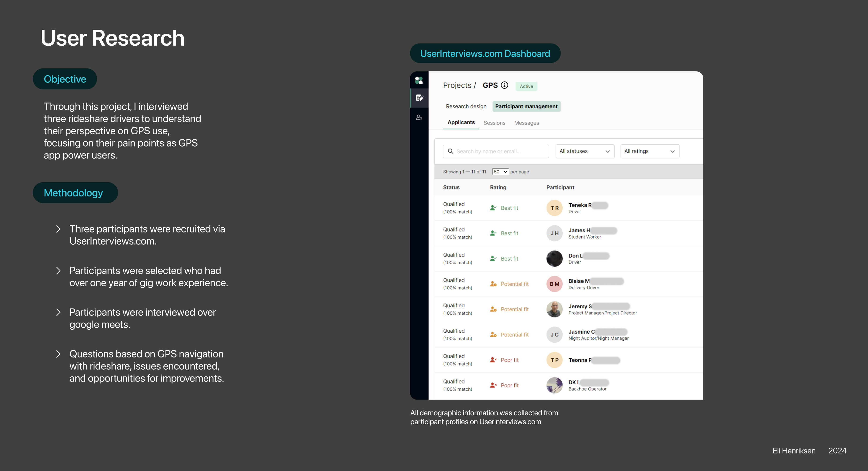Open Jeremy S's profile photo
This screenshot has width=868, height=471.
(x=554, y=309)
